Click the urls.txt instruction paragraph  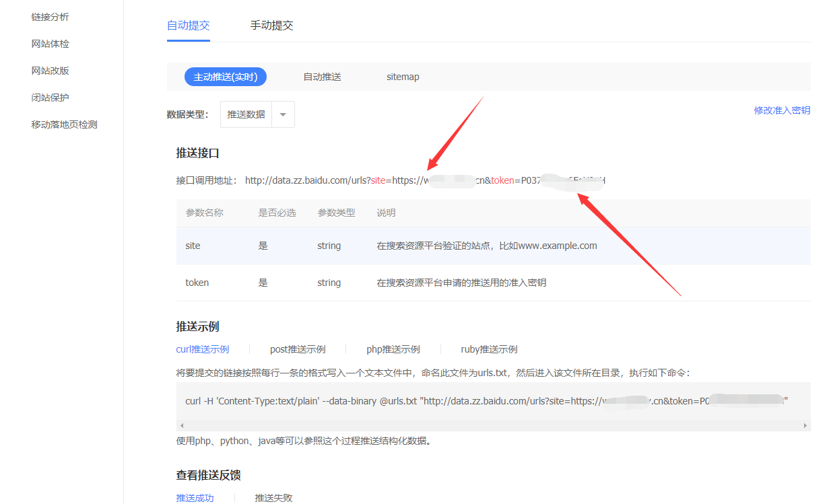point(433,372)
